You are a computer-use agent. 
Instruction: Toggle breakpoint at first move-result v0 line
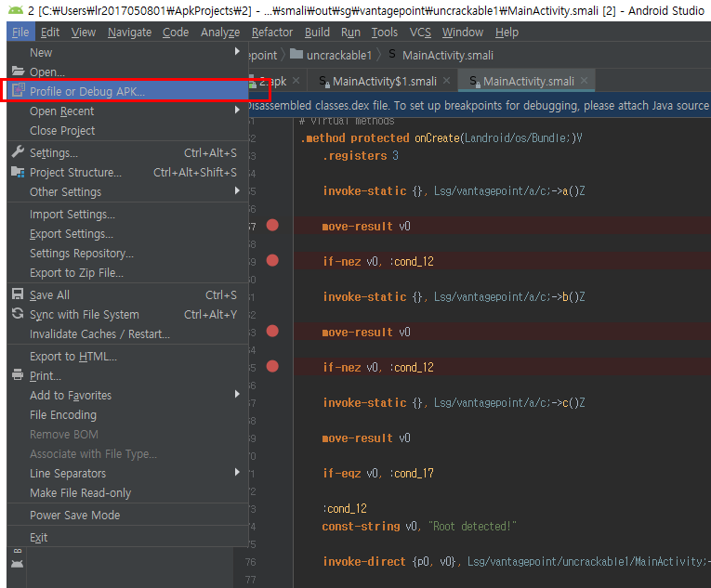tap(272, 225)
